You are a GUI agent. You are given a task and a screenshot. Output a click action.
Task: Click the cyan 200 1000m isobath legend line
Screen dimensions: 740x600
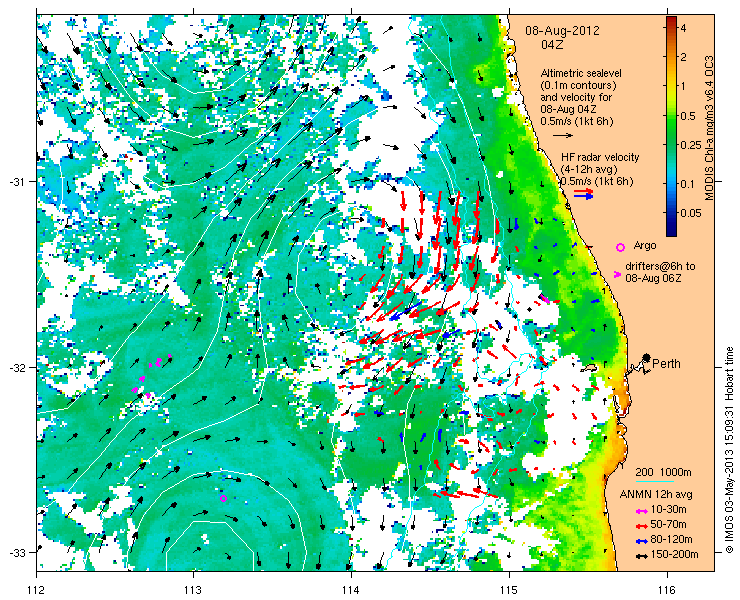coord(654,482)
